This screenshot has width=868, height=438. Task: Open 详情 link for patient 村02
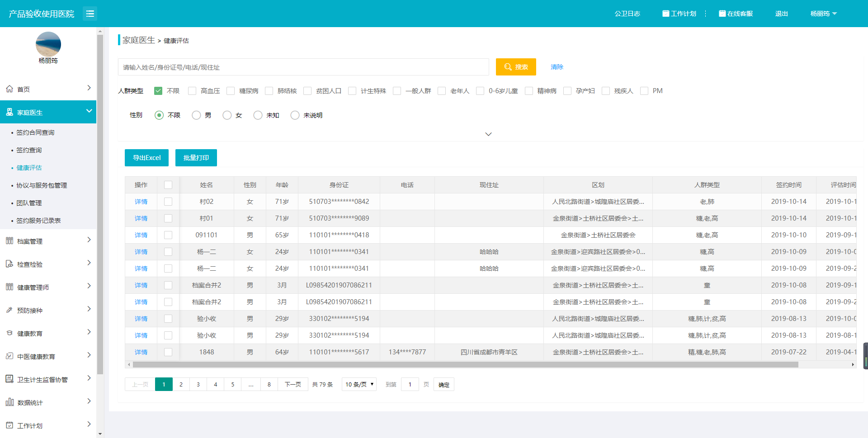tap(141, 202)
